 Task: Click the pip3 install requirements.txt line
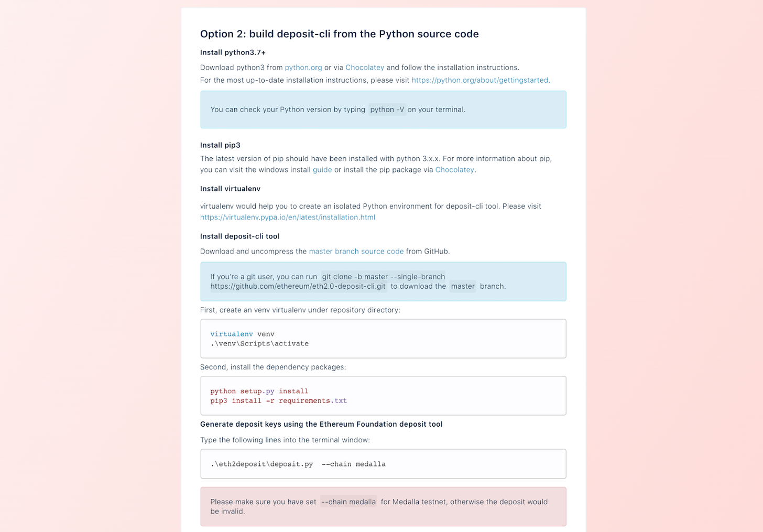pyautogui.click(x=279, y=400)
